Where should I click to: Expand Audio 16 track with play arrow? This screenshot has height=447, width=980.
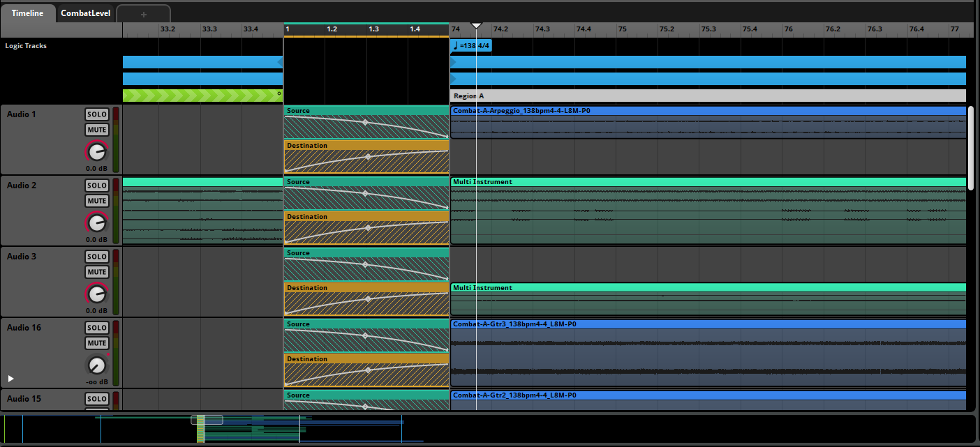click(10, 379)
